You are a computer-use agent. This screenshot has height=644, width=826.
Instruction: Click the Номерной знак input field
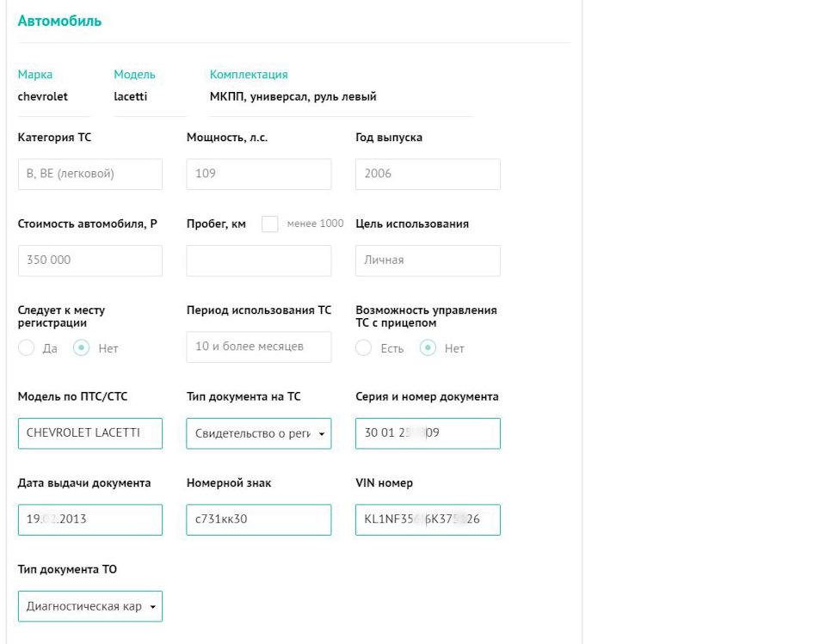[259, 519]
